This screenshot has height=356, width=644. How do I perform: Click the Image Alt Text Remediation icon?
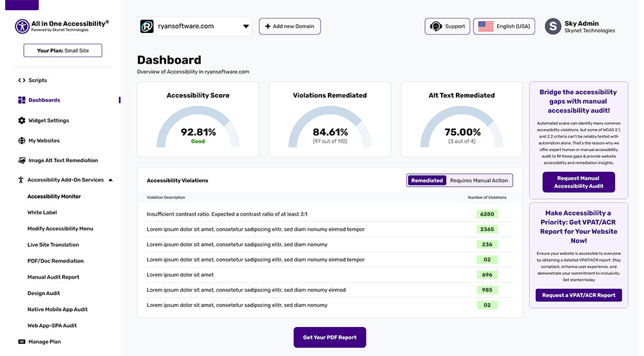point(22,160)
